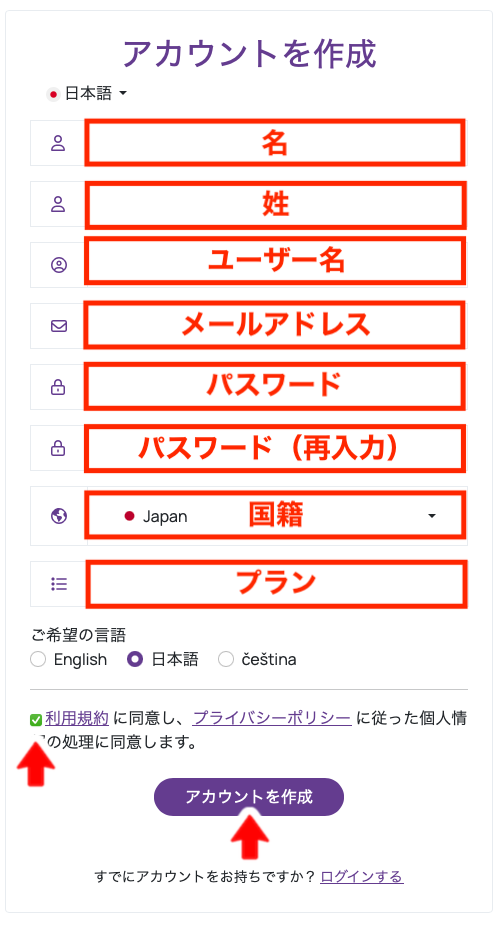498x932 pixels.
Task: Click the envelope icon for メールアドレス
Action: pos(58,326)
